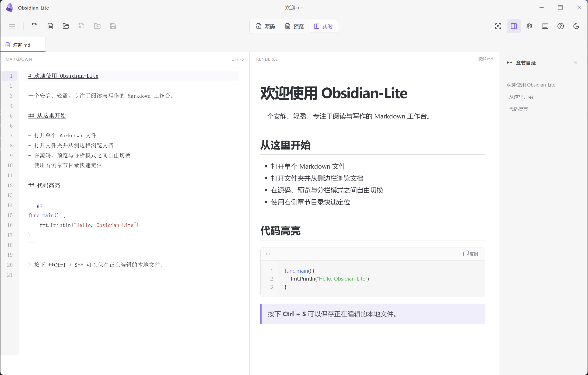
Task: Click the MARKDOWN pane header label
Action: point(19,59)
